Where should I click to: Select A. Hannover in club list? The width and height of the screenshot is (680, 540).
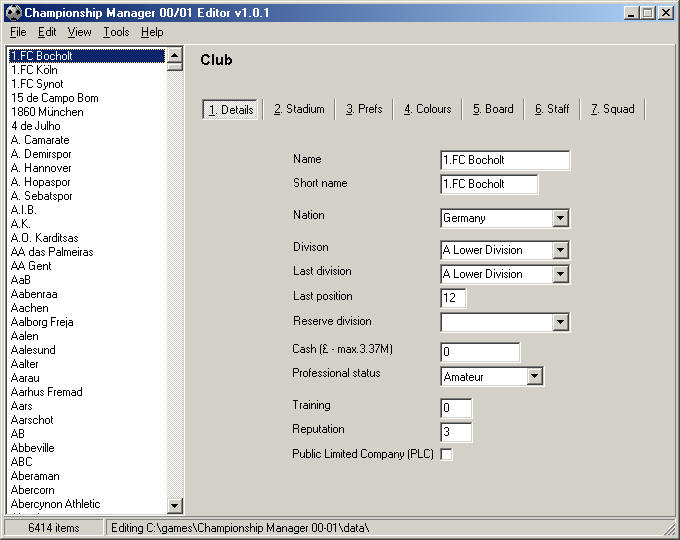(87, 168)
